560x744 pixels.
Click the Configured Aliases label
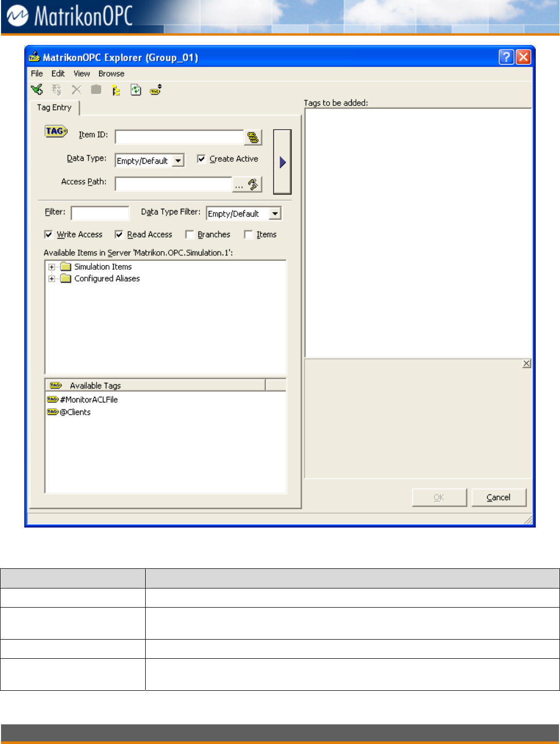click(107, 278)
